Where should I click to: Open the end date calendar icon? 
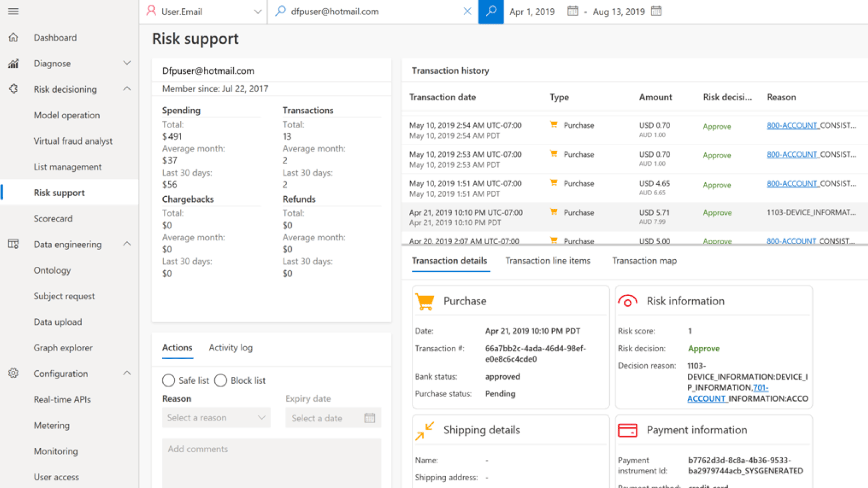[656, 11]
